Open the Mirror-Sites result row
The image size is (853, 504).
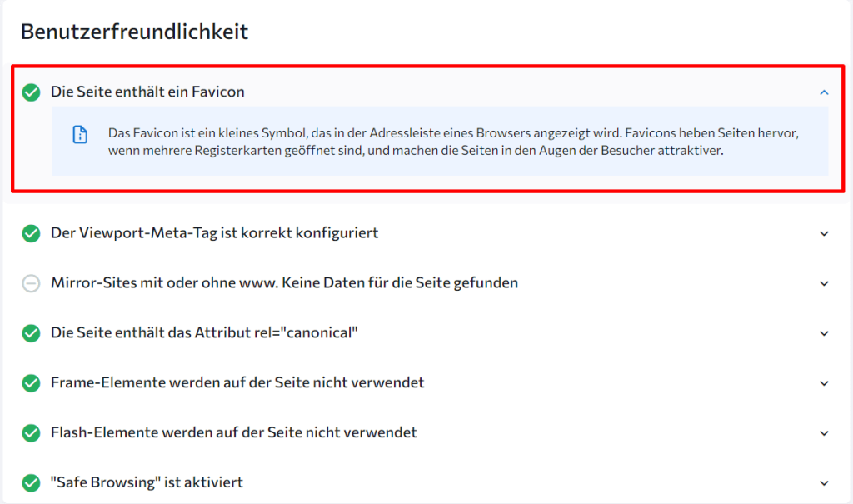tap(283, 283)
